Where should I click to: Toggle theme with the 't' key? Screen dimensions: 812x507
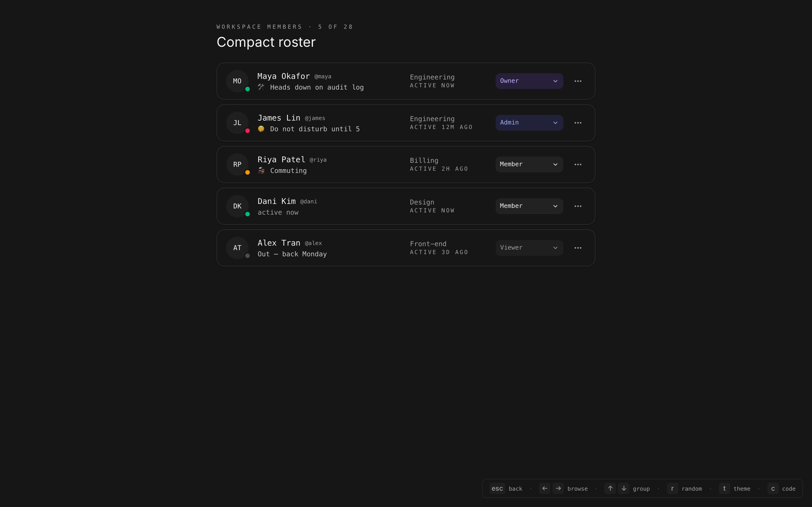point(724,489)
